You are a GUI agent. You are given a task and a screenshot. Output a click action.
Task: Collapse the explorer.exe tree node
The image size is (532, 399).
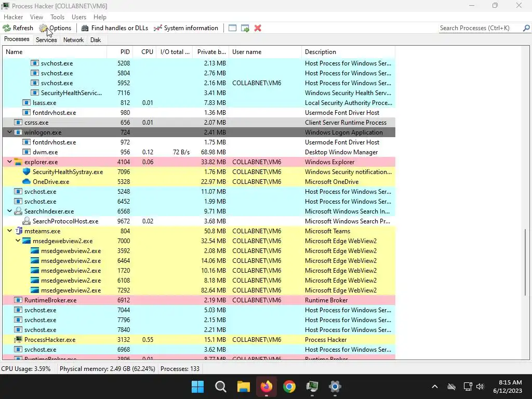(x=9, y=162)
